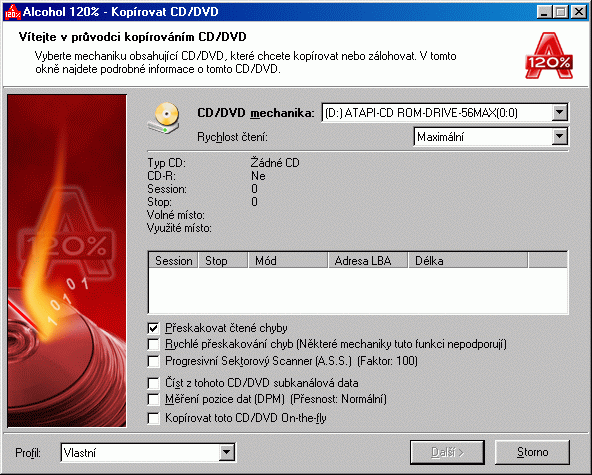The width and height of the screenshot is (592, 475).
Task: Disable Přeskakovat čtené chyby checkbox
Action: tap(153, 328)
